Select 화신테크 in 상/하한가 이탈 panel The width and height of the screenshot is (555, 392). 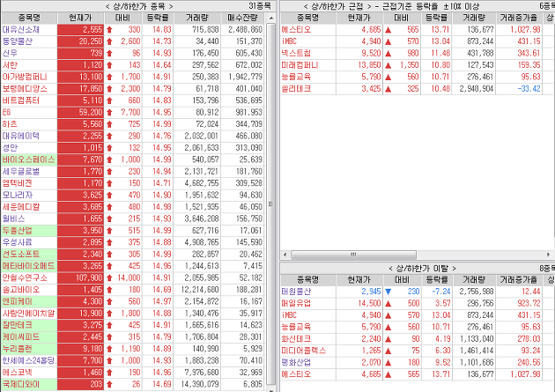[296, 339]
